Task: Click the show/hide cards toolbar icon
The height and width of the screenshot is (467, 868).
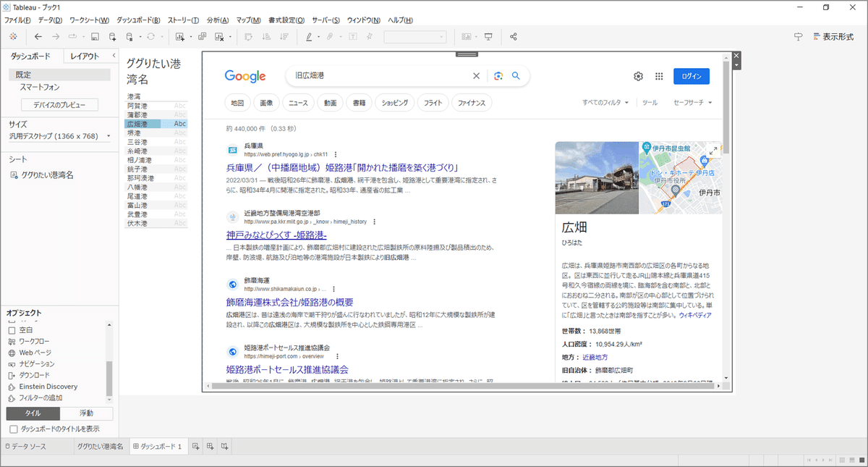Action: point(467,36)
